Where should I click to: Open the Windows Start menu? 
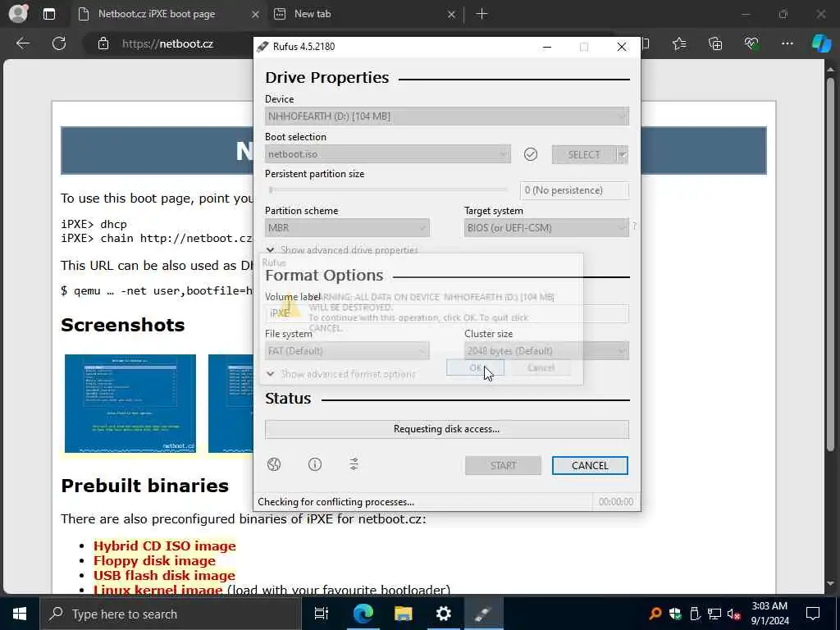click(x=20, y=614)
